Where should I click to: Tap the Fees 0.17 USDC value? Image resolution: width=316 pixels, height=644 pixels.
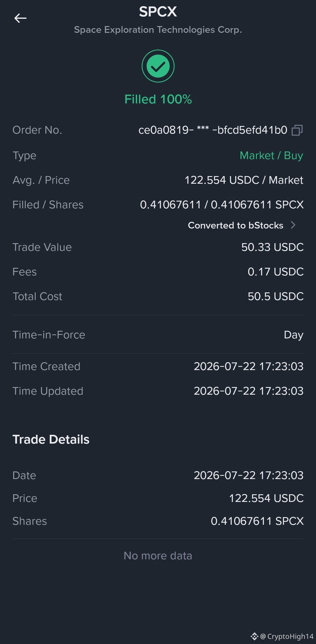coord(276,272)
